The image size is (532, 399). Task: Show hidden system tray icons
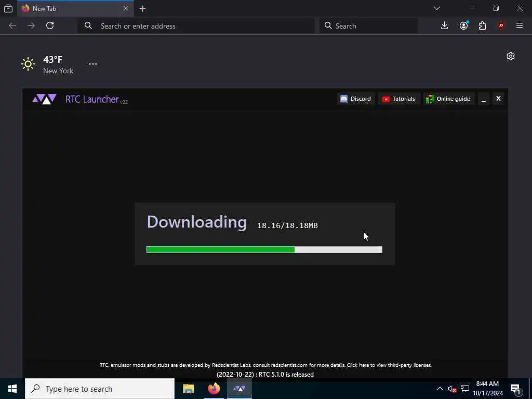click(x=440, y=389)
